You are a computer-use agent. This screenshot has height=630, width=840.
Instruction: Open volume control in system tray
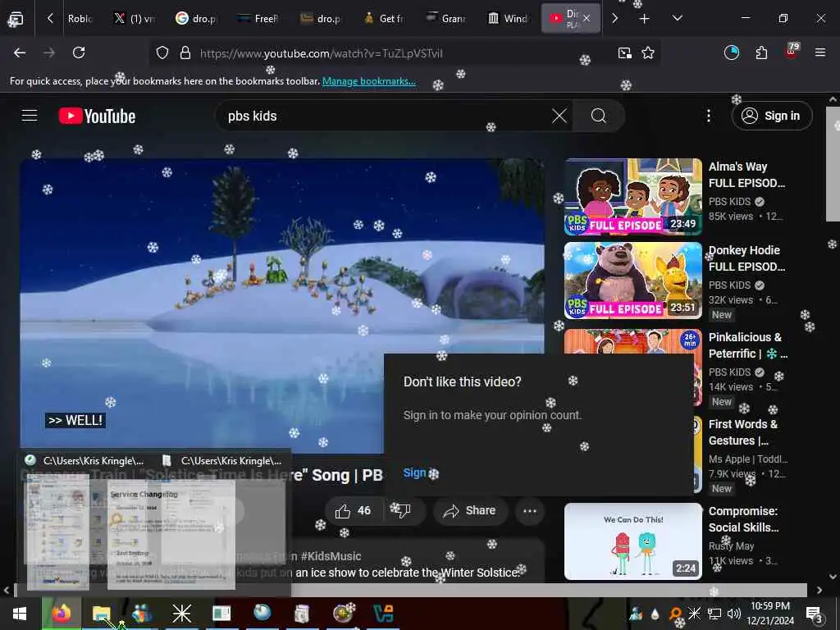click(x=734, y=614)
